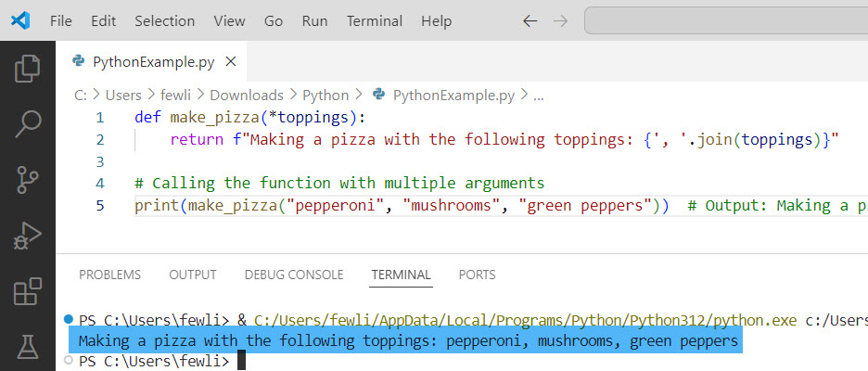Click the "mushrooms" string on line 5
The width and height of the screenshot is (868, 371).
click(x=451, y=205)
